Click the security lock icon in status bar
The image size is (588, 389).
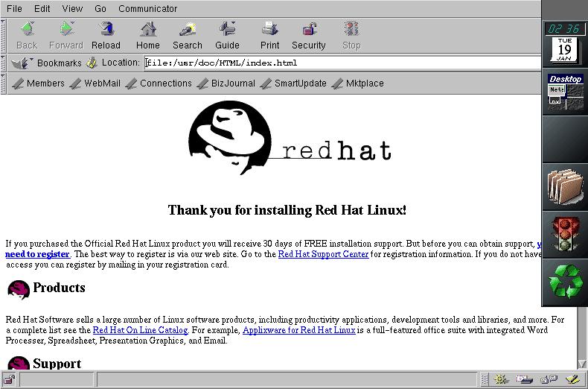tap(10, 379)
